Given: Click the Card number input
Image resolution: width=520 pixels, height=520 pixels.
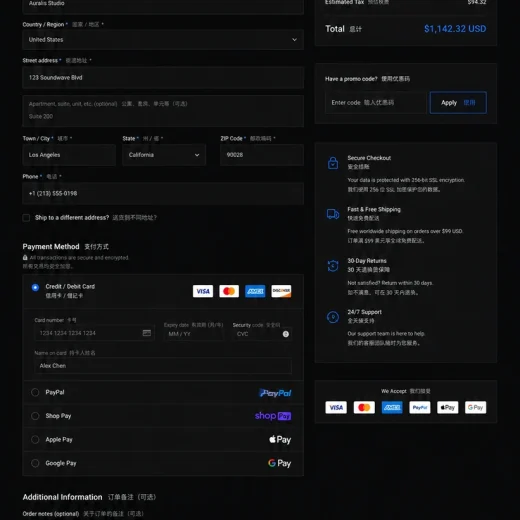Looking at the screenshot, I should coord(94,333).
